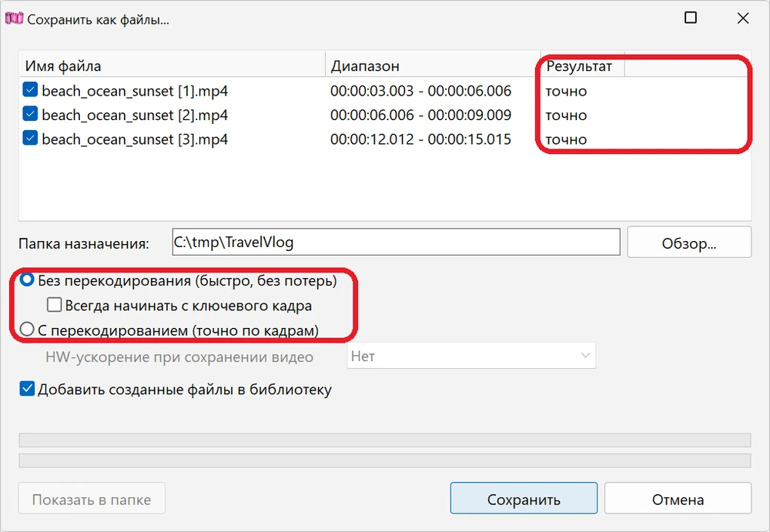Screen dimensions: 770x532
Task: Open the HW-ускорение dropdown
Action: point(471,356)
